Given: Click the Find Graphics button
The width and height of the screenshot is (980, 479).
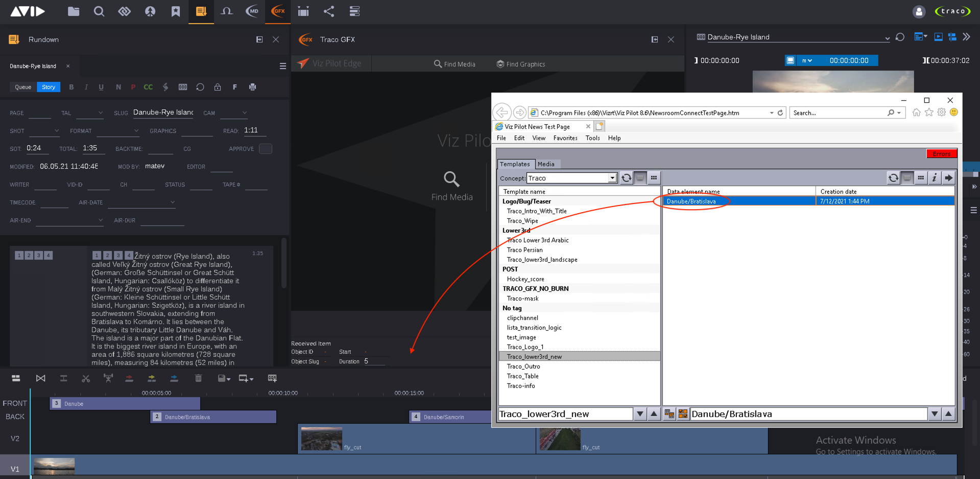Looking at the screenshot, I should pyautogui.click(x=521, y=64).
